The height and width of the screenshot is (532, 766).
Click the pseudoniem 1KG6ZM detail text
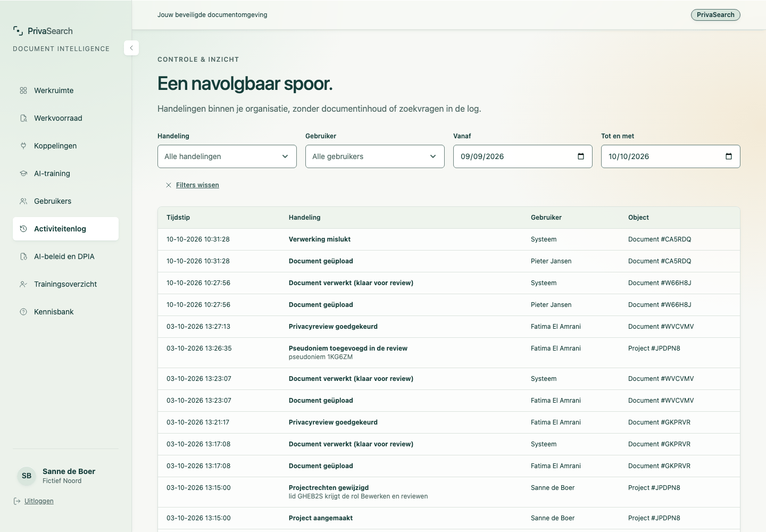(x=321, y=357)
